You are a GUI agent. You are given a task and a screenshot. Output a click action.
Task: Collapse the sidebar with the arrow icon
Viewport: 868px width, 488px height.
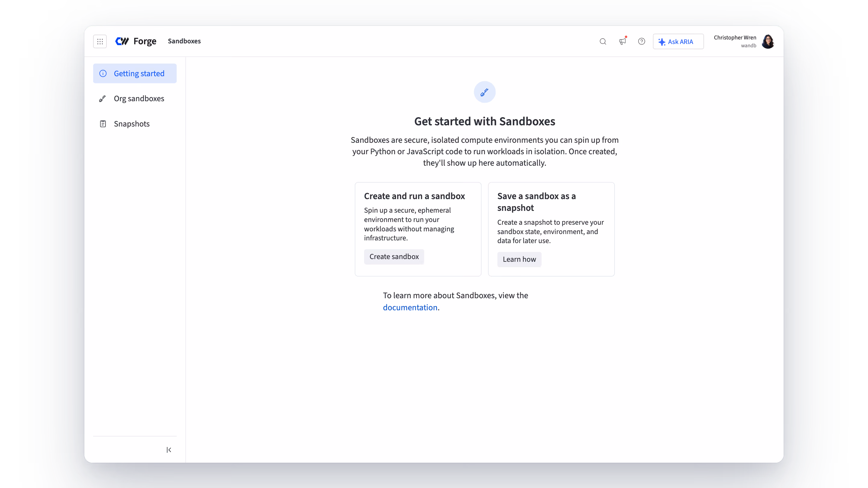pos(169,450)
